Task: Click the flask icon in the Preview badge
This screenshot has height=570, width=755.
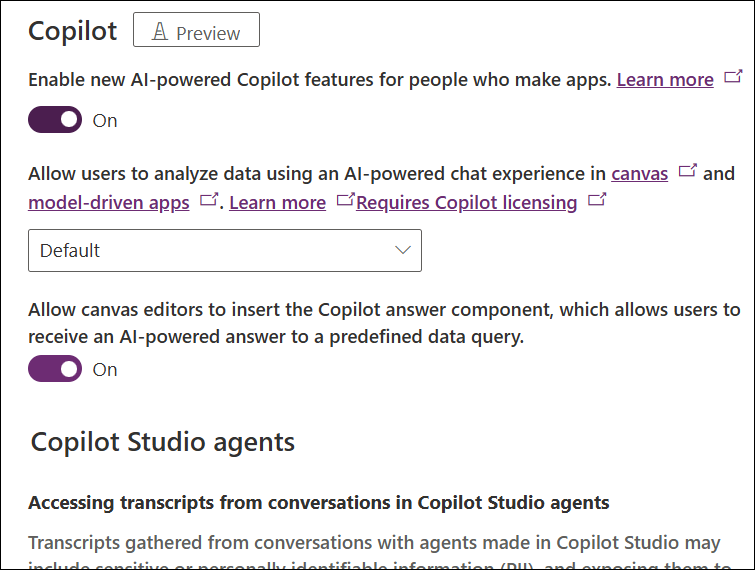Action: coord(159,32)
